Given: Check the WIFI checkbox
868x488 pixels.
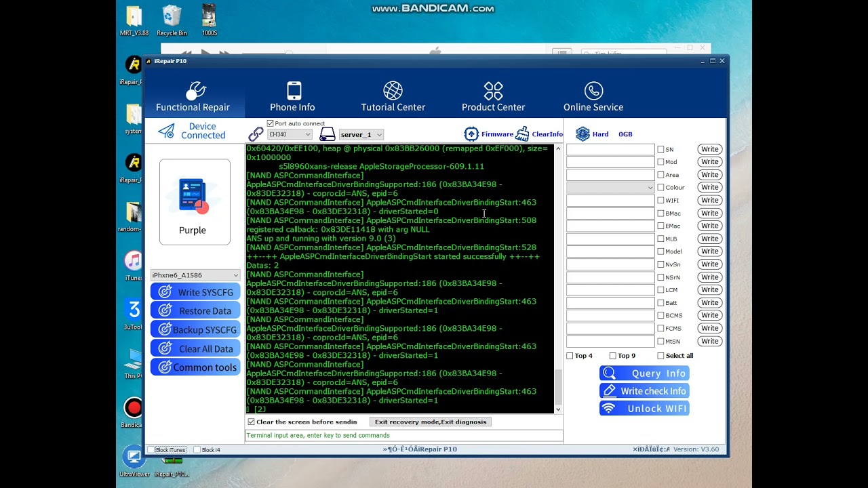Looking at the screenshot, I should pyautogui.click(x=660, y=201).
